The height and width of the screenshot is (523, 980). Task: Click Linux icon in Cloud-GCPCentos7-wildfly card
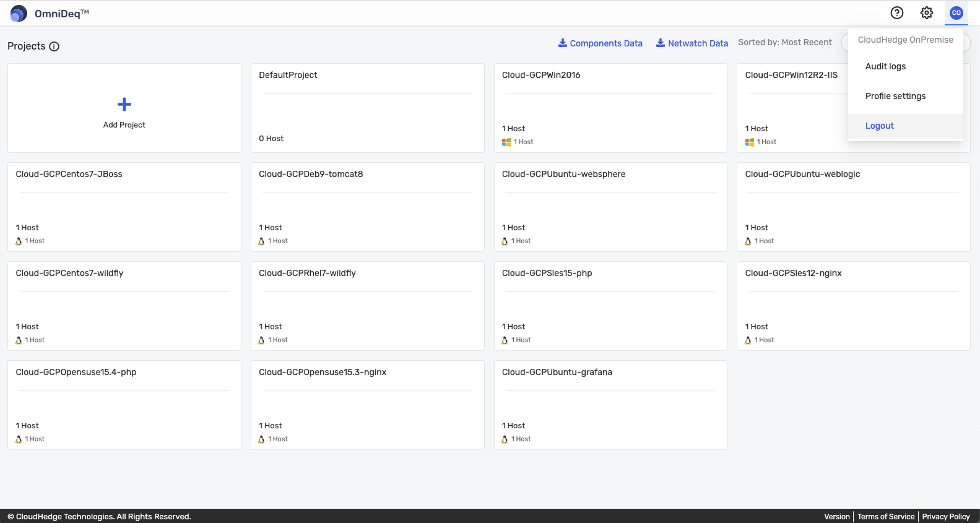(19, 340)
